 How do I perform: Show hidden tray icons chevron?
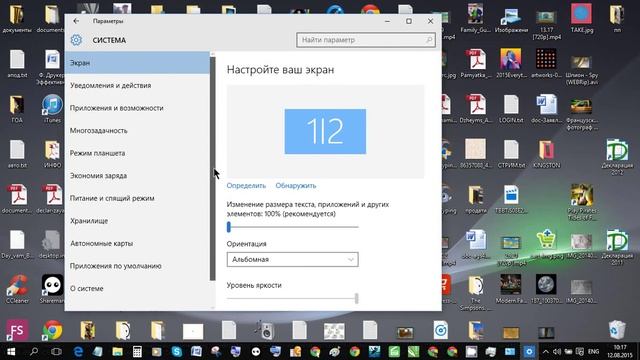(x=546, y=351)
